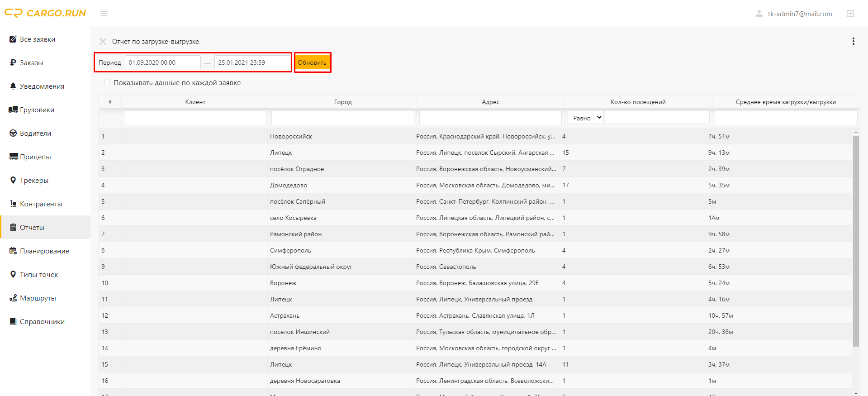Enable showing data for each request
Viewport: 868px width, 396px height.
[107, 82]
